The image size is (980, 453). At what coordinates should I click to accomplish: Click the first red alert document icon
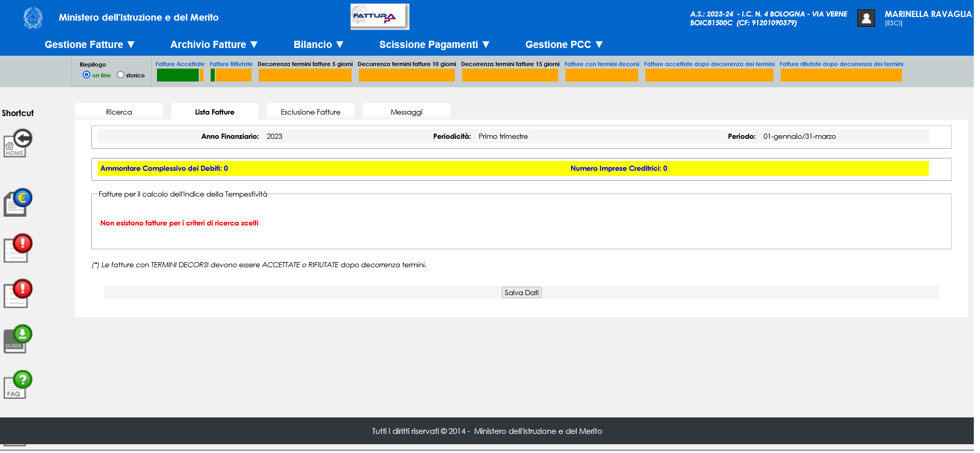(18, 248)
